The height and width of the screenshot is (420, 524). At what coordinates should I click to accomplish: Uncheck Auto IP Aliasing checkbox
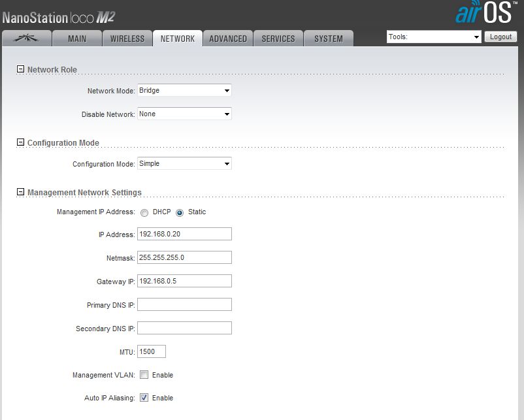[144, 398]
